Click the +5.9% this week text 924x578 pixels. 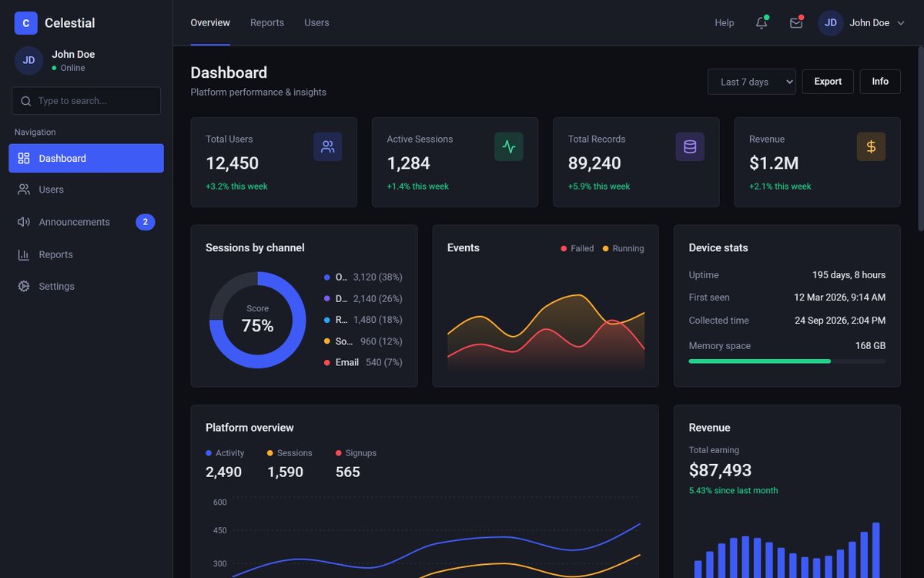pyautogui.click(x=599, y=187)
